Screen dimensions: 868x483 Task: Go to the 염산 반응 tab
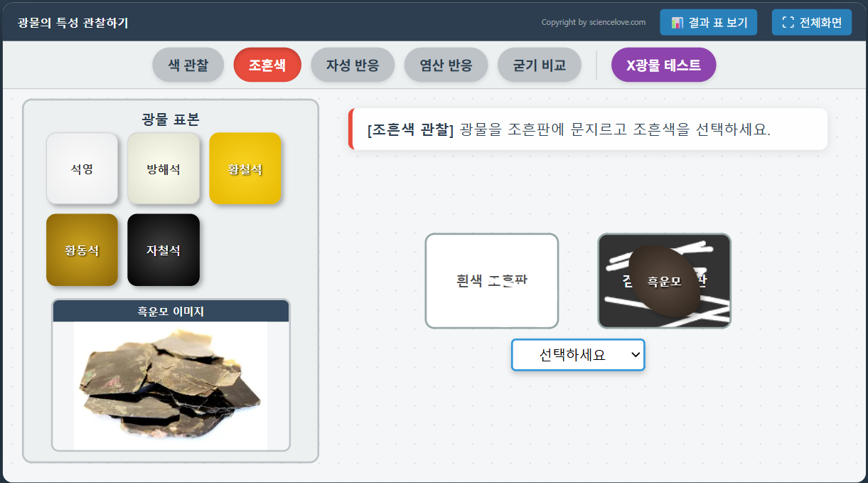446,65
